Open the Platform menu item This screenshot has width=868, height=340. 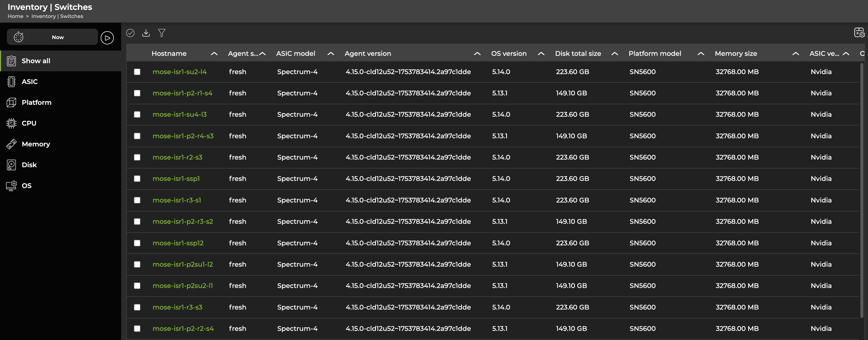[37, 103]
